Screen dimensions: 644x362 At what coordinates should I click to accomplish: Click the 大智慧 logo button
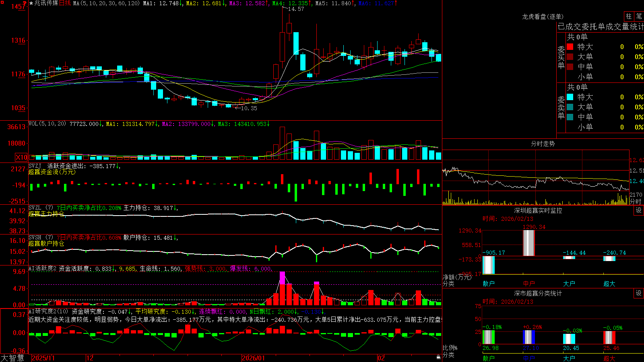(x=12, y=358)
